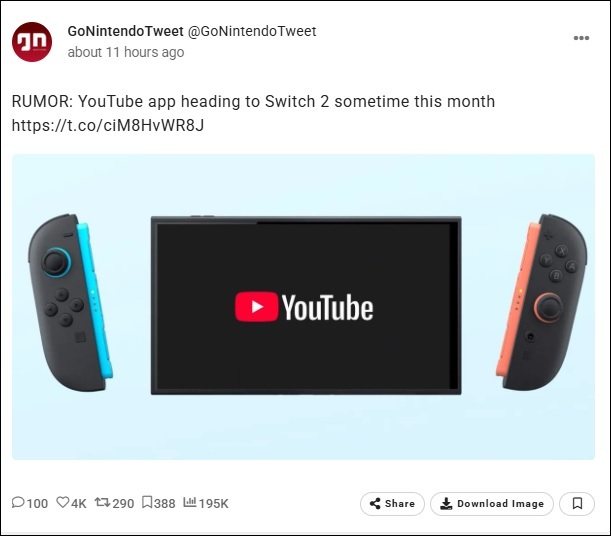Click the RUMOR tweet text
Screen dimensions: 611x536
click(x=253, y=102)
